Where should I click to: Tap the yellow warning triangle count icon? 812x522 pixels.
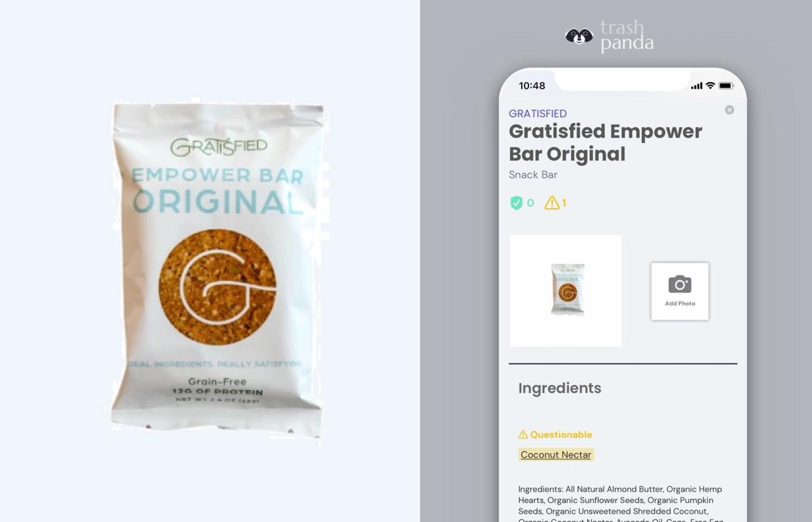coord(552,203)
